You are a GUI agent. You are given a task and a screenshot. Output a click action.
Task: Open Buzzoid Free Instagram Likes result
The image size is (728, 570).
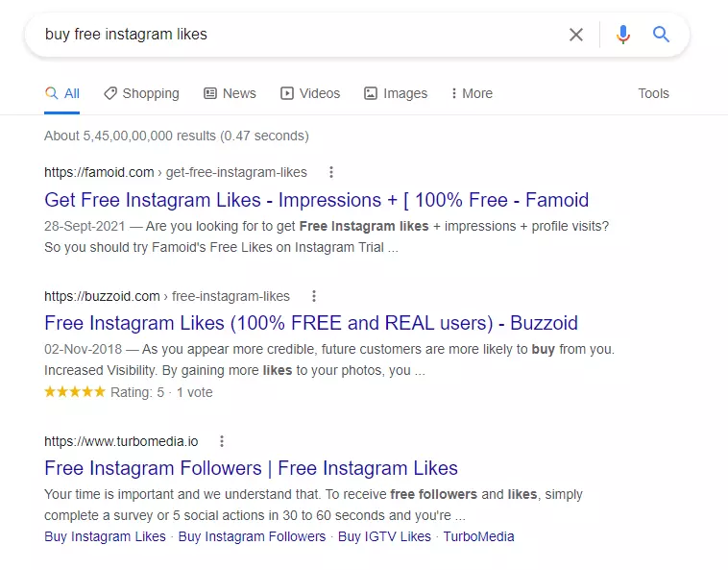coord(310,323)
